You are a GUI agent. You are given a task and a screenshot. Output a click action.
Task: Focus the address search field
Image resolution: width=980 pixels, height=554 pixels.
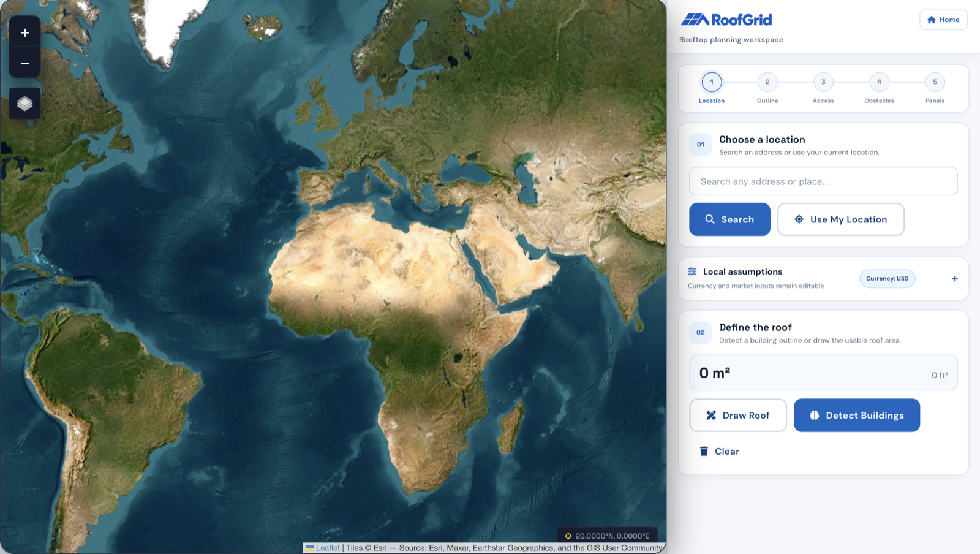coord(823,181)
